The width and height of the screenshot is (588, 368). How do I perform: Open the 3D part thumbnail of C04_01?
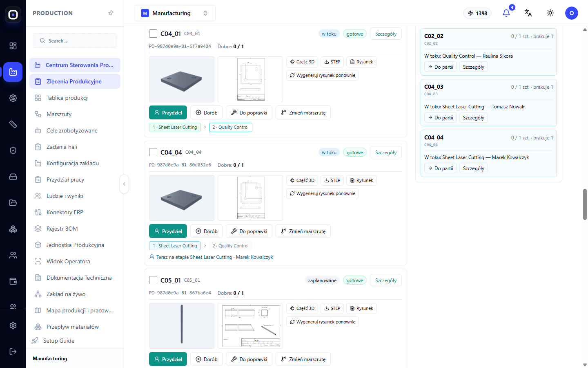tap(182, 79)
